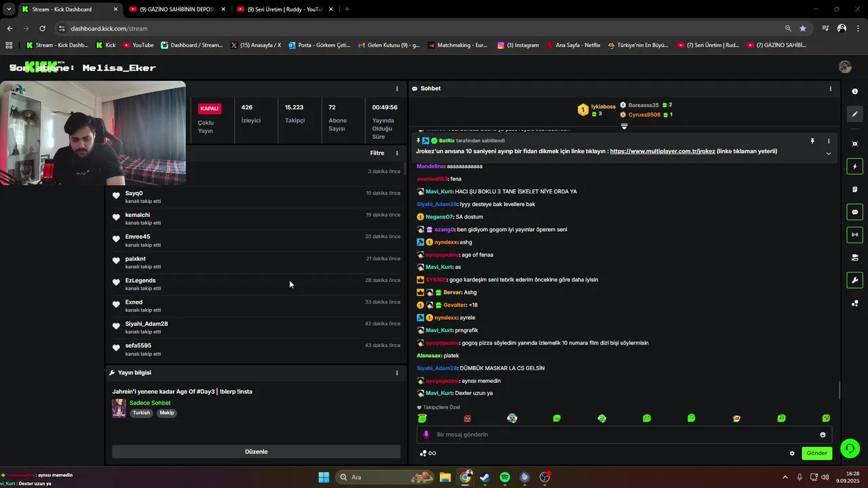Collapse the pinned message chevron

(828, 154)
